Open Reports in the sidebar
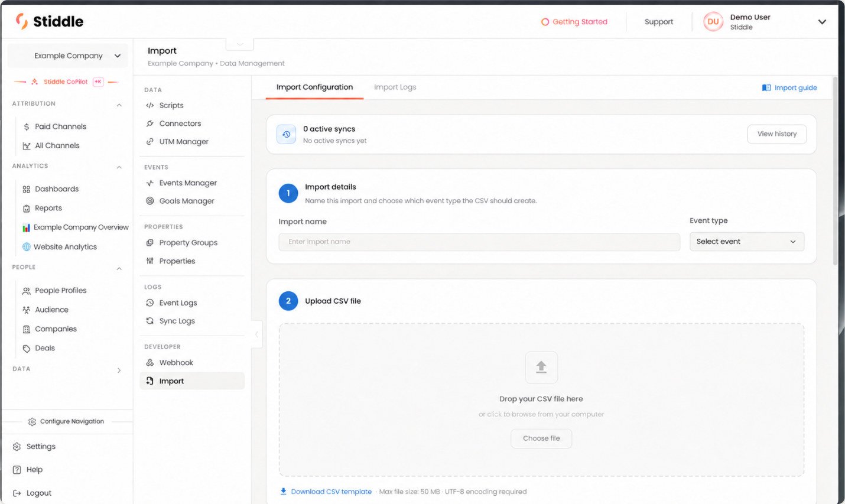 [48, 209]
